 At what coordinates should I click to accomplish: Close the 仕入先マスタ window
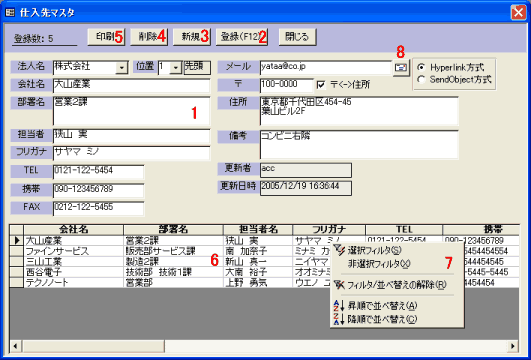coord(518,13)
